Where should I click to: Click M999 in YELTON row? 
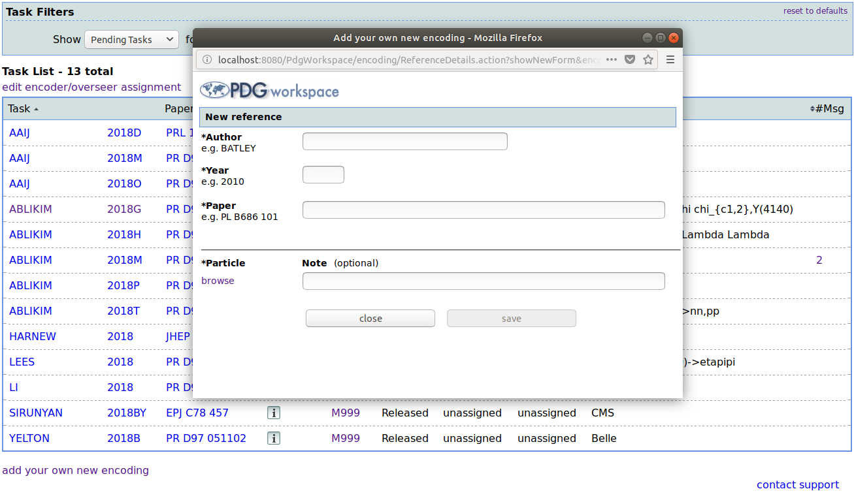point(346,438)
